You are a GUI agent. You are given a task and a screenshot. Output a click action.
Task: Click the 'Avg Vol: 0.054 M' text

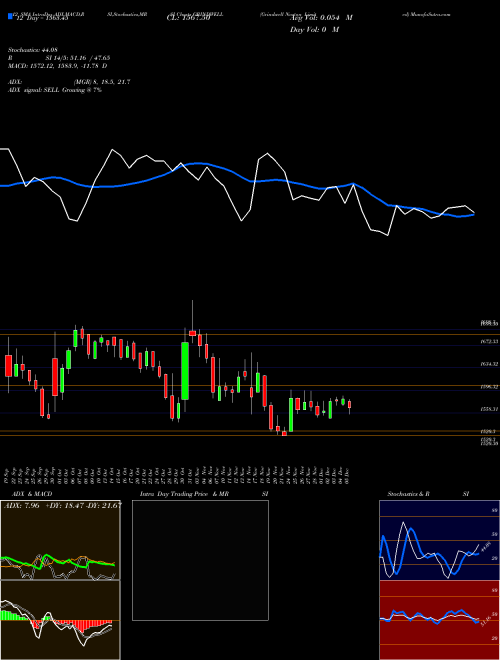[x=322, y=18]
